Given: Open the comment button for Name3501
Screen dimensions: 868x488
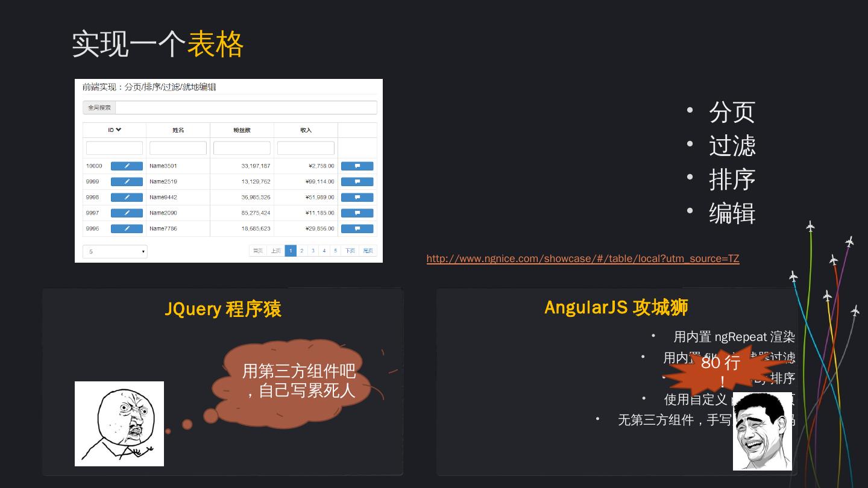Looking at the screenshot, I should tap(357, 166).
